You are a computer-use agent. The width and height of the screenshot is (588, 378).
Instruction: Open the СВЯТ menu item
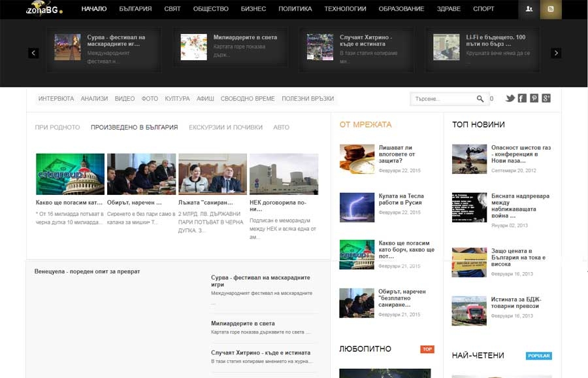point(172,9)
